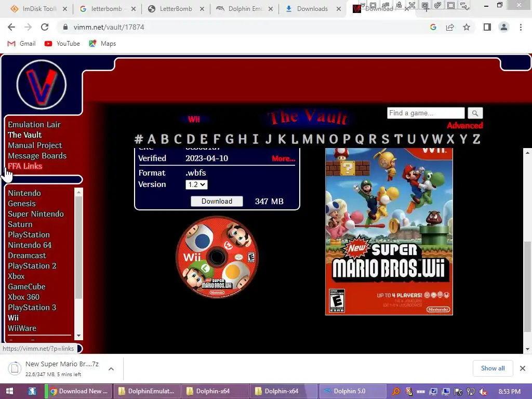Click the systems list scrollbar down arrow
The width and height of the screenshot is (532, 399).
coord(79,336)
